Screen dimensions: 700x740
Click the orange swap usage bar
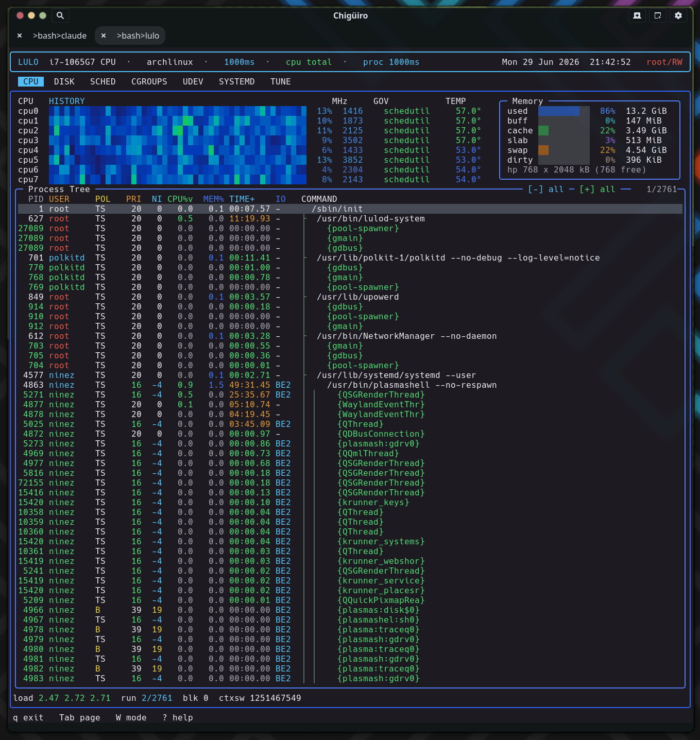pyautogui.click(x=543, y=150)
